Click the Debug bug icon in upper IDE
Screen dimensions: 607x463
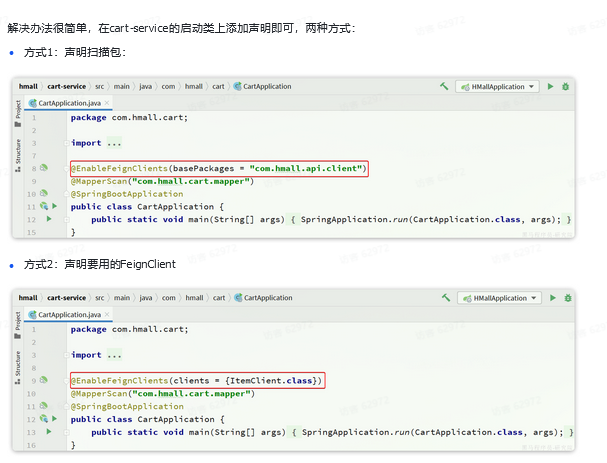[565, 86]
